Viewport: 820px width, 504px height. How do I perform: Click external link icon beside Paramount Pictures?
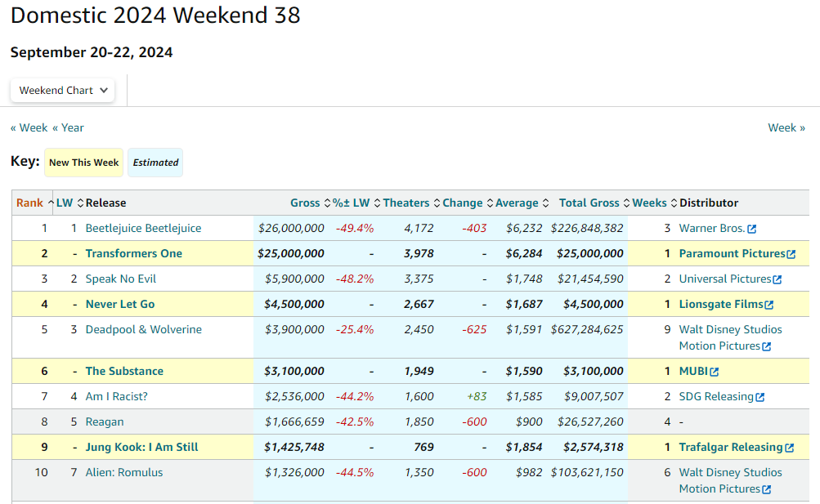pos(791,254)
